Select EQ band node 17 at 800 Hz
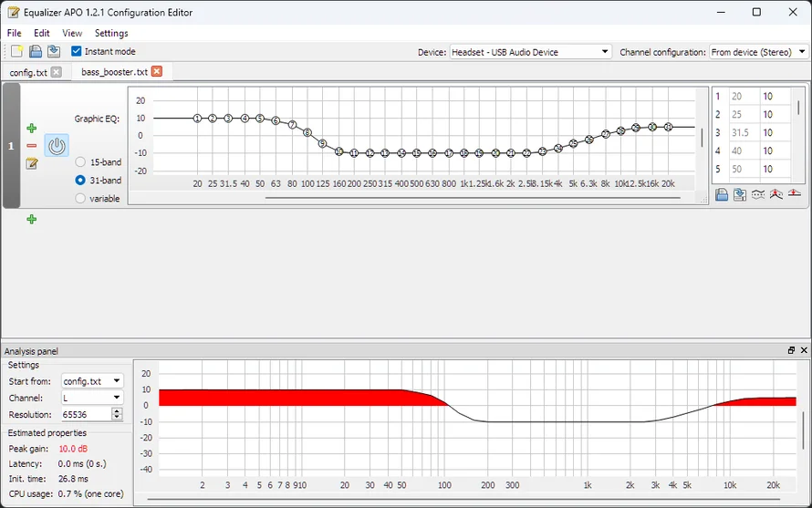This screenshot has height=508, width=812. [449, 153]
